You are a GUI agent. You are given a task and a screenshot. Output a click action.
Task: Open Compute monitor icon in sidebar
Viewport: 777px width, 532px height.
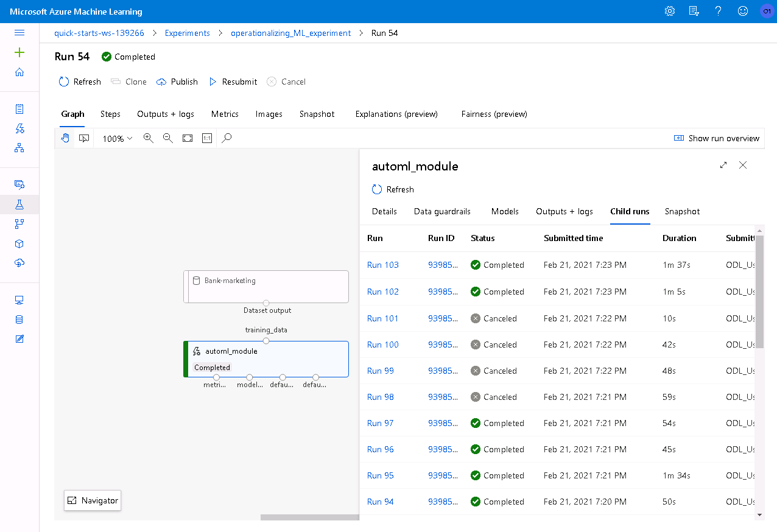(19, 300)
